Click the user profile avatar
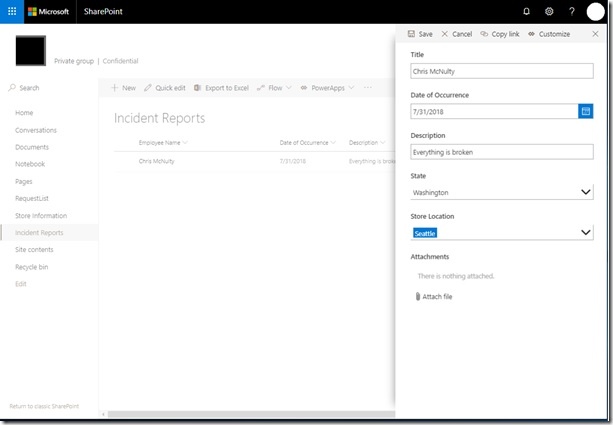The height and width of the screenshot is (425, 613). [595, 11]
